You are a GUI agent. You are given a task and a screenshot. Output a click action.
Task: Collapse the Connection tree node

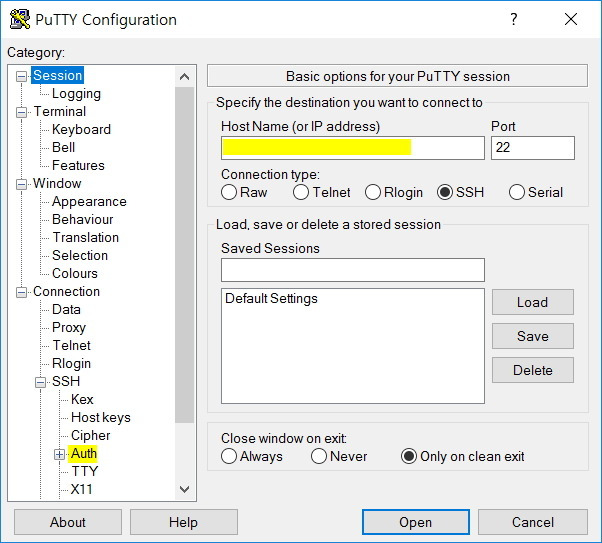[21, 292]
